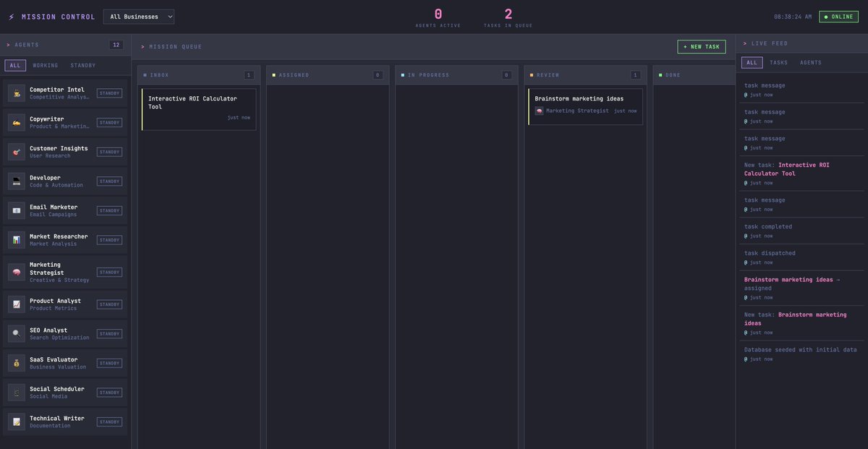Click the agents count badge 12
Screen dimensions: 868x449
click(116, 45)
